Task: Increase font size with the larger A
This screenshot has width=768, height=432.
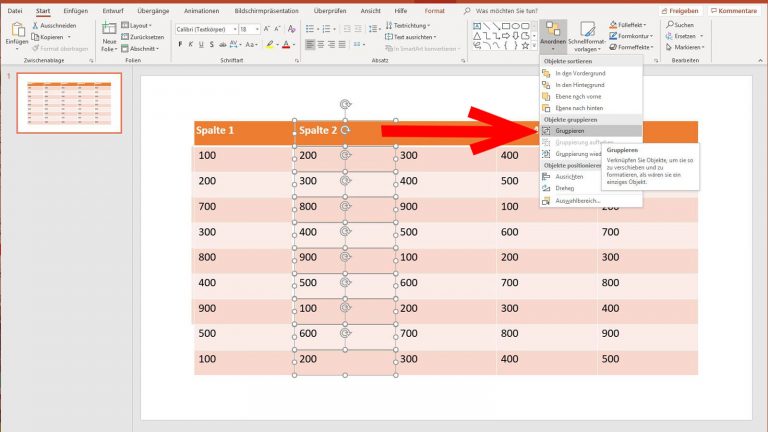Action: 267,29
